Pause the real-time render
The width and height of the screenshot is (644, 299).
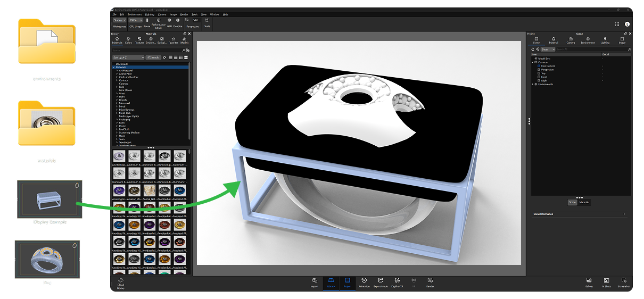click(147, 22)
